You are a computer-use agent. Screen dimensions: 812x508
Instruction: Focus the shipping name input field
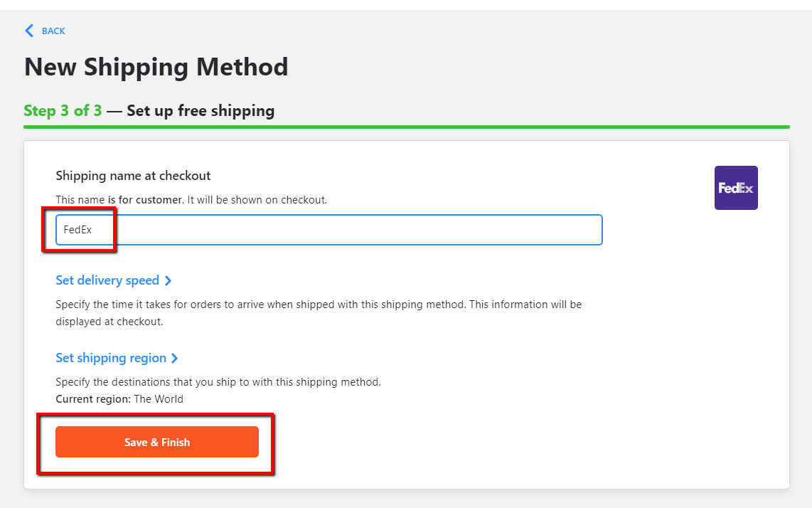[356, 230]
